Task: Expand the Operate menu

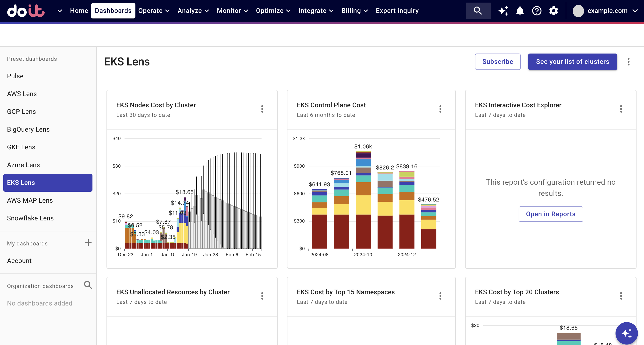Action: [154, 11]
